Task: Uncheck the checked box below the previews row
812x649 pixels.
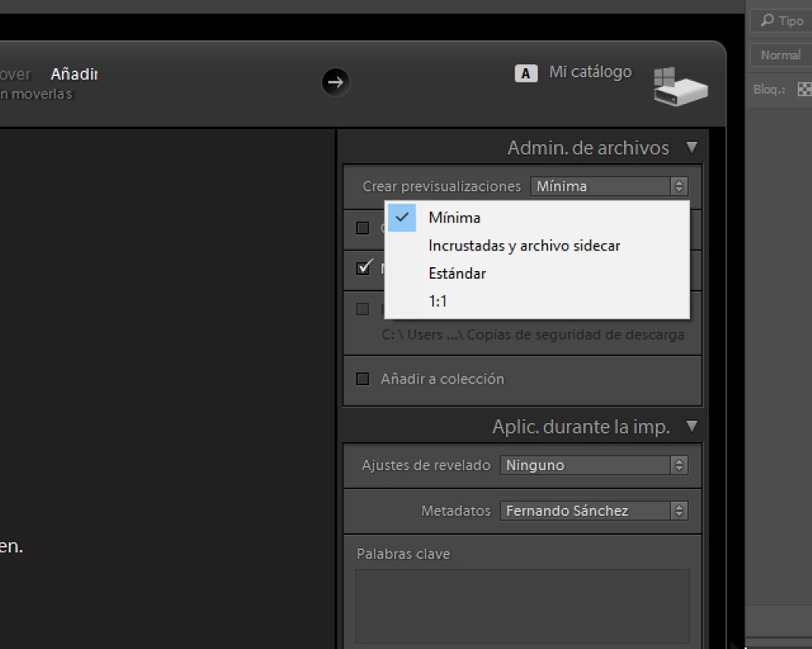Action: (363, 267)
